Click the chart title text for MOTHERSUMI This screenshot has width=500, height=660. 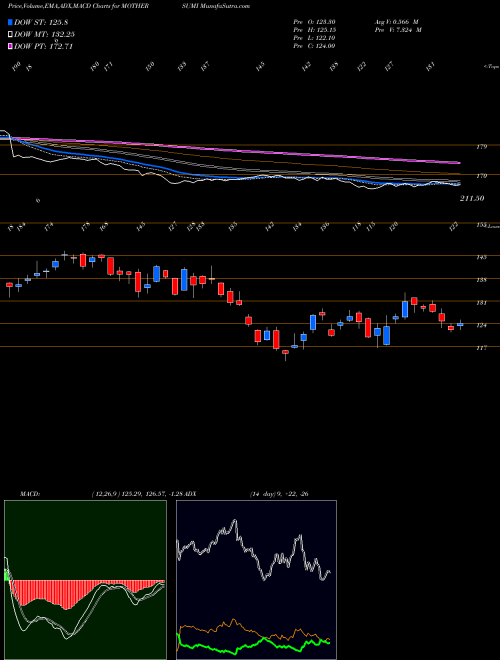[129, 6]
